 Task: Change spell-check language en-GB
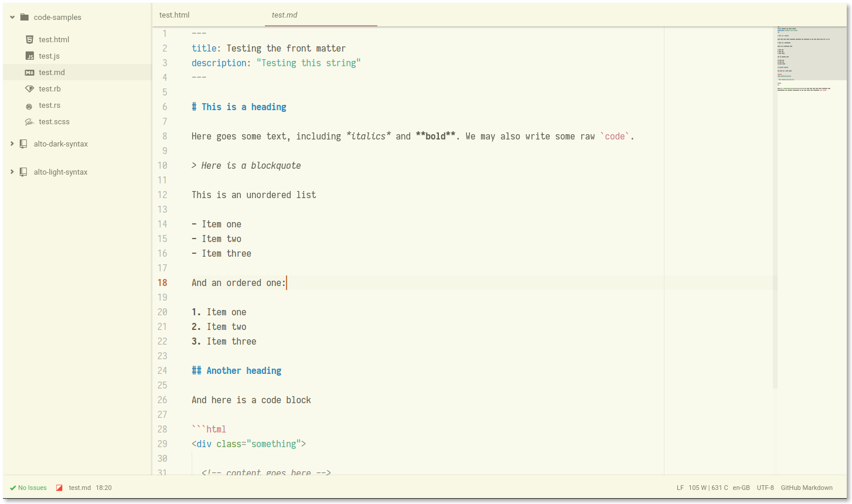(x=741, y=488)
